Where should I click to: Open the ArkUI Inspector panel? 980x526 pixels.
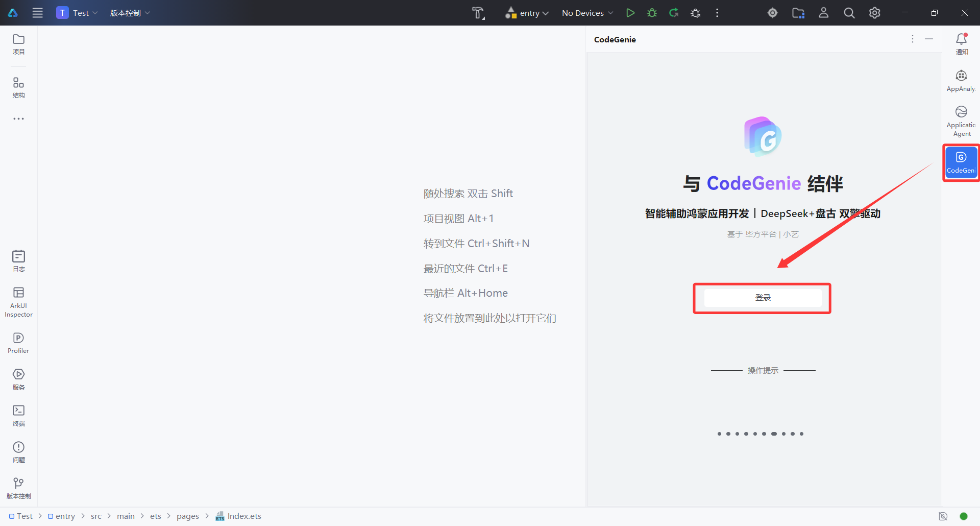click(x=18, y=302)
